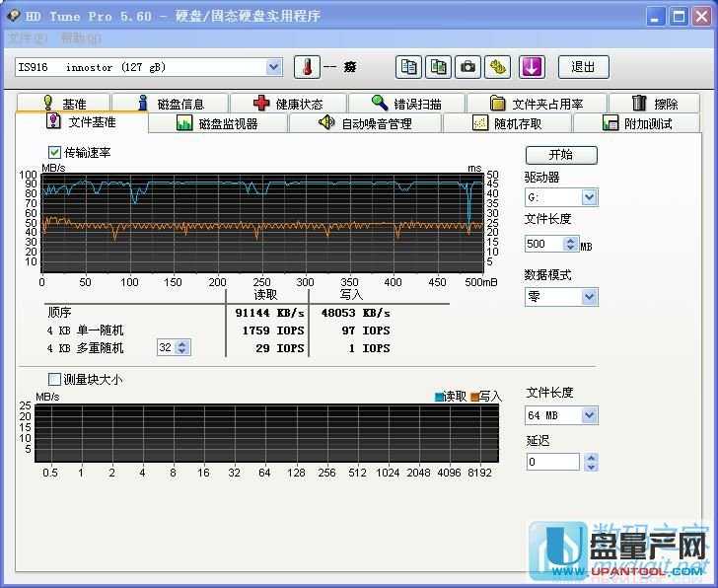Open the 健康状态 health tab
The image size is (718, 588).
(x=287, y=104)
